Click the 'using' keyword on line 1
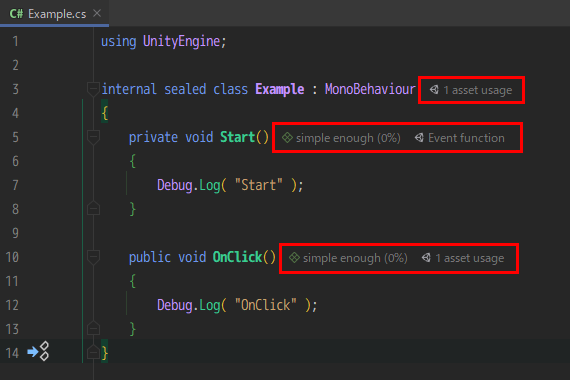Screen dimensions: 570x380 pyautogui.click(x=119, y=41)
